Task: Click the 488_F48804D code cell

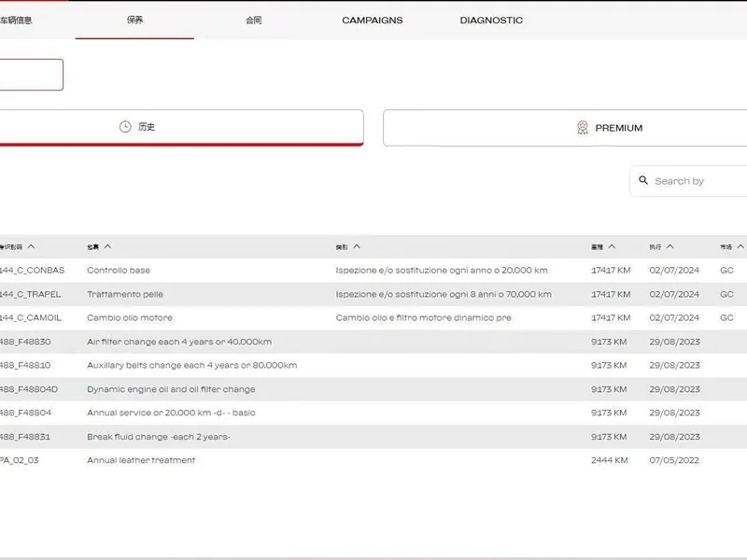Action: click(29, 389)
